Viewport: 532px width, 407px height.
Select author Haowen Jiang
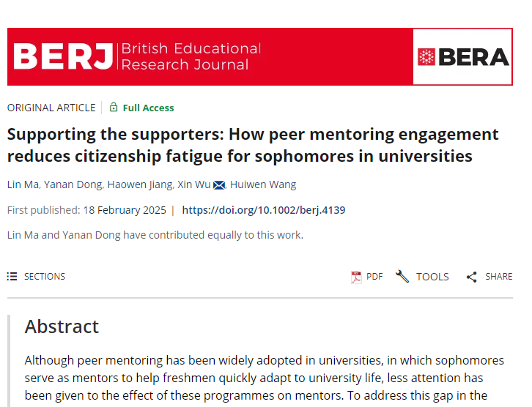click(x=140, y=184)
